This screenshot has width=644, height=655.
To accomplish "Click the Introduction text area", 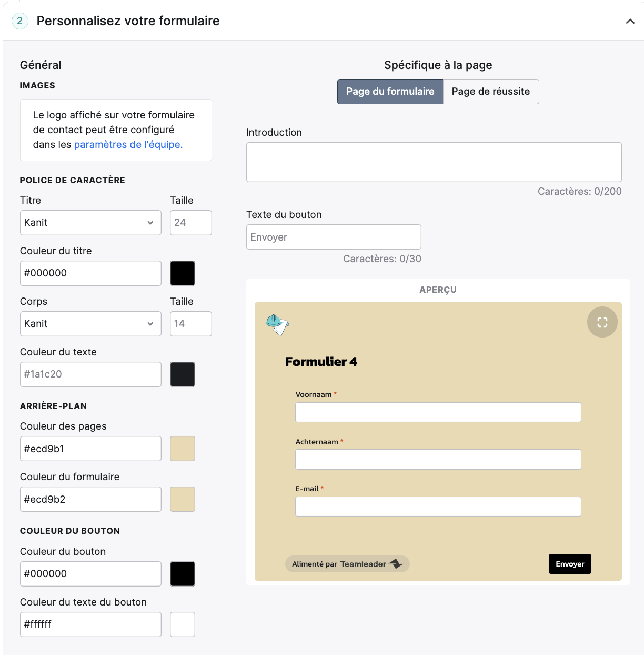I will 434,162.
